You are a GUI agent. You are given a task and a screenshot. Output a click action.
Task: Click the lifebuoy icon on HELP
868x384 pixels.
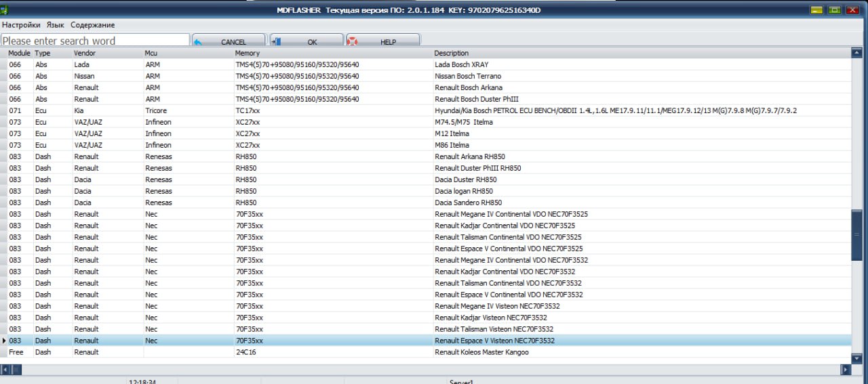(x=353, y=42)
